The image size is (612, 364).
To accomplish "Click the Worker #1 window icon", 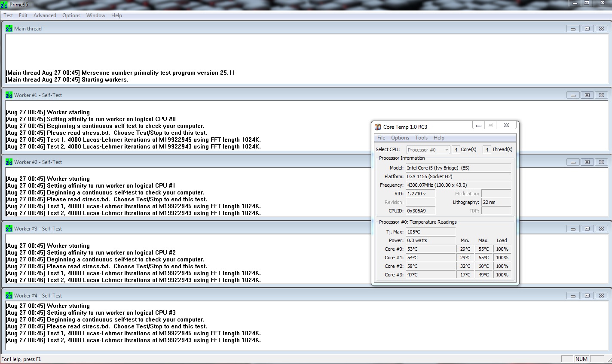I will click(9, 95).
